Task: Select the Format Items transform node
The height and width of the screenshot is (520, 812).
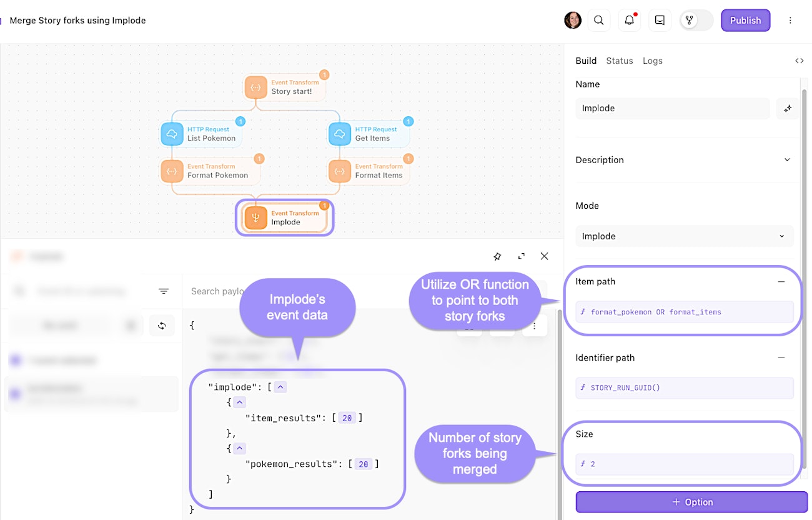Action: [370, 171]
